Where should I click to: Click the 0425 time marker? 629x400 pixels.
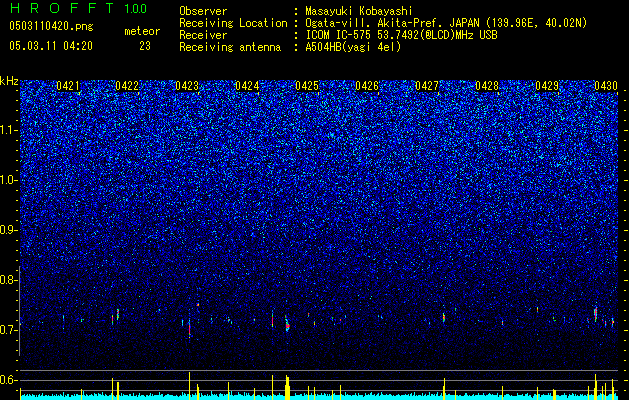307,86
